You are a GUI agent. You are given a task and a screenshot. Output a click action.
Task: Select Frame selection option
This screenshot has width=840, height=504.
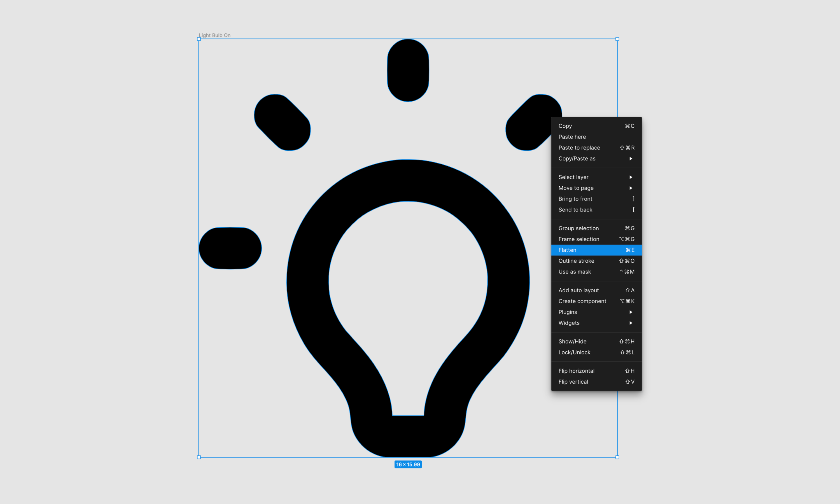pos(596,239)
